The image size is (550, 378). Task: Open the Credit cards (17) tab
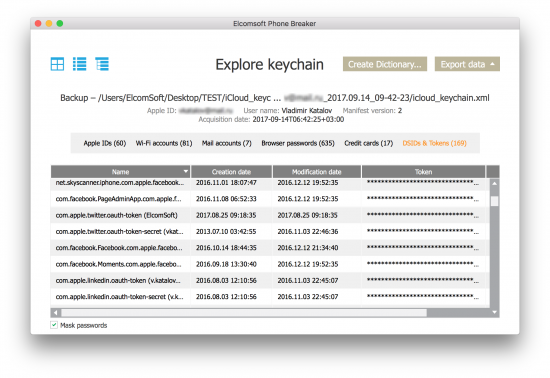pos(369,143)
